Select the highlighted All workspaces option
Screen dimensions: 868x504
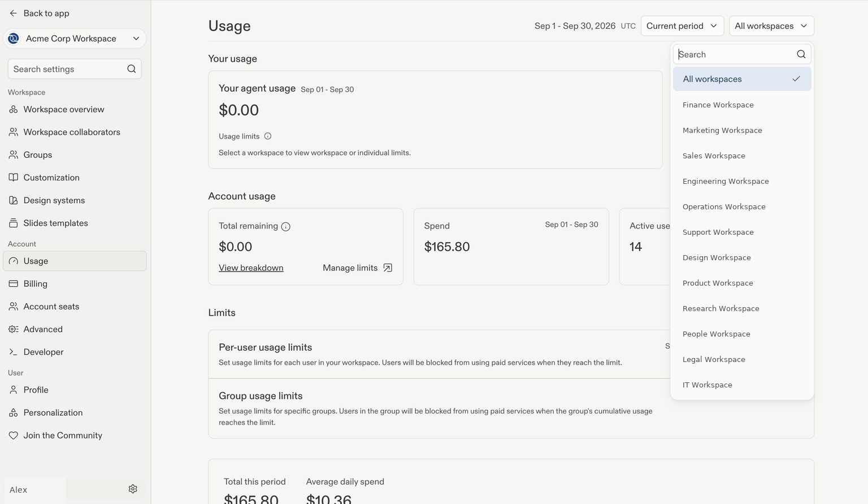point(742,79)
